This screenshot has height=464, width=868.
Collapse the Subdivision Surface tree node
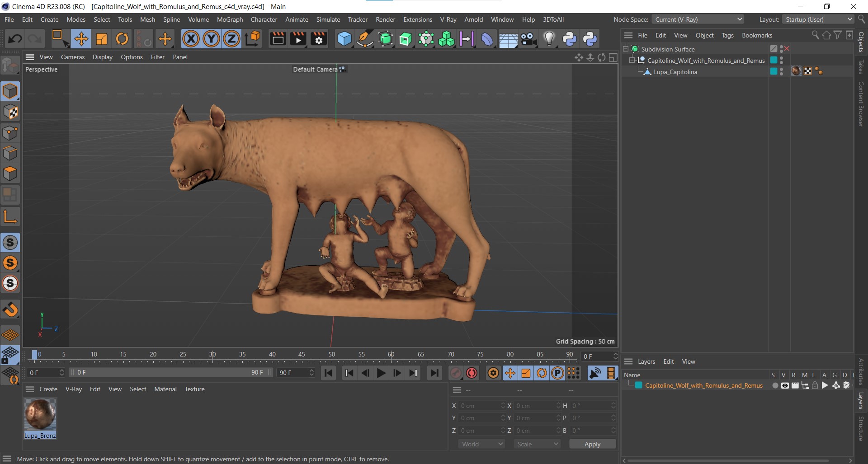(x=626, y=49)
